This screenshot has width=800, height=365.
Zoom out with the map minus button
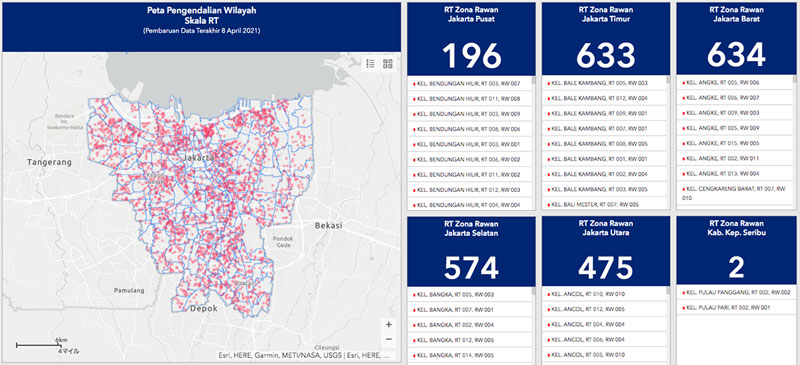coord(389,339)
